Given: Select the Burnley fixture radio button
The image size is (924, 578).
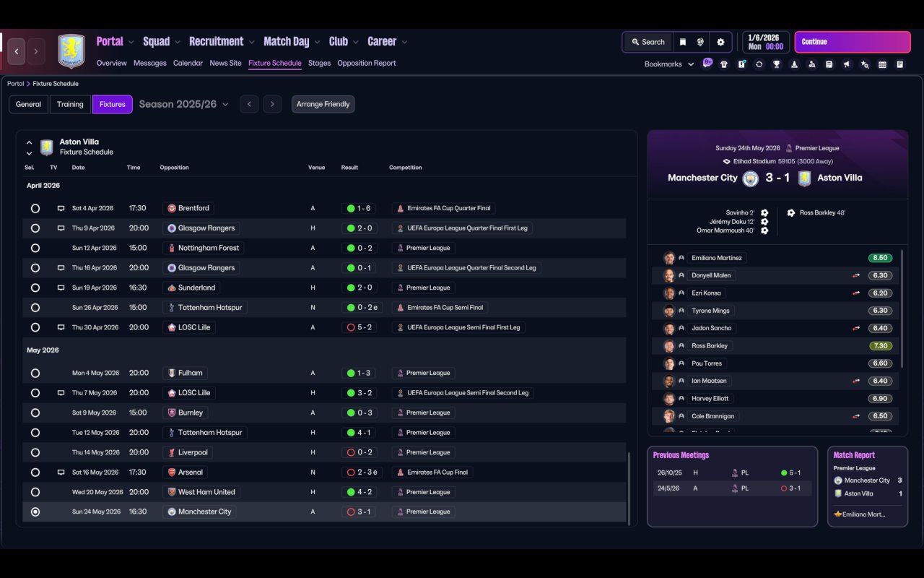Looking at the screenshot, I should click(35, 413).
